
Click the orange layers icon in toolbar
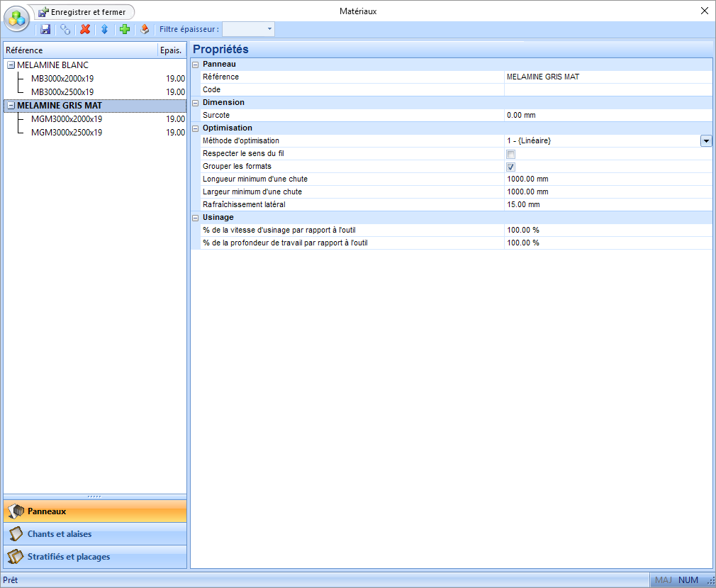[145, 29]
